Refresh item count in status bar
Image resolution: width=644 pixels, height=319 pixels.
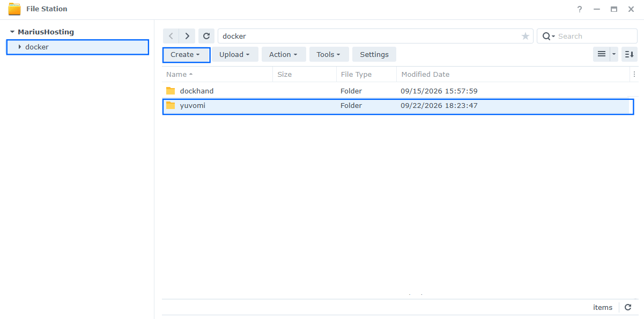(628, 307)
